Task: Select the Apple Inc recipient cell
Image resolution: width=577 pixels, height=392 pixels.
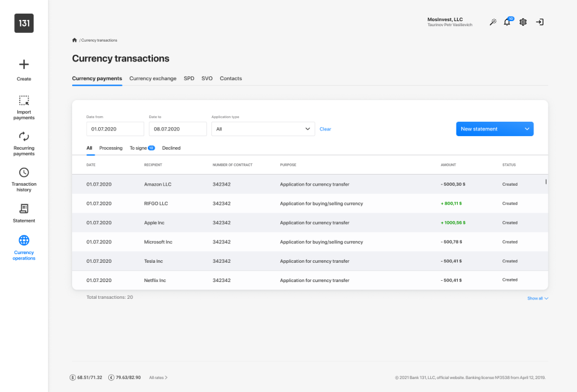Action: click(x=154, y=222)
